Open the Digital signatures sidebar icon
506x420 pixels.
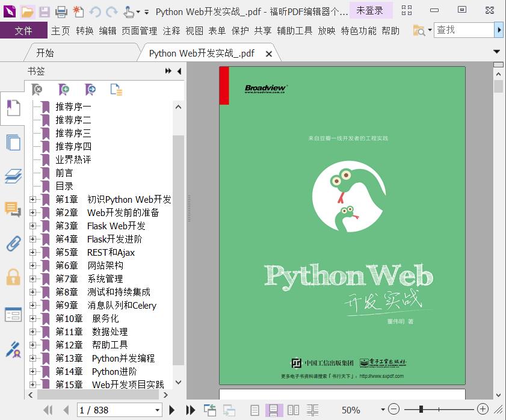(13, 350)
